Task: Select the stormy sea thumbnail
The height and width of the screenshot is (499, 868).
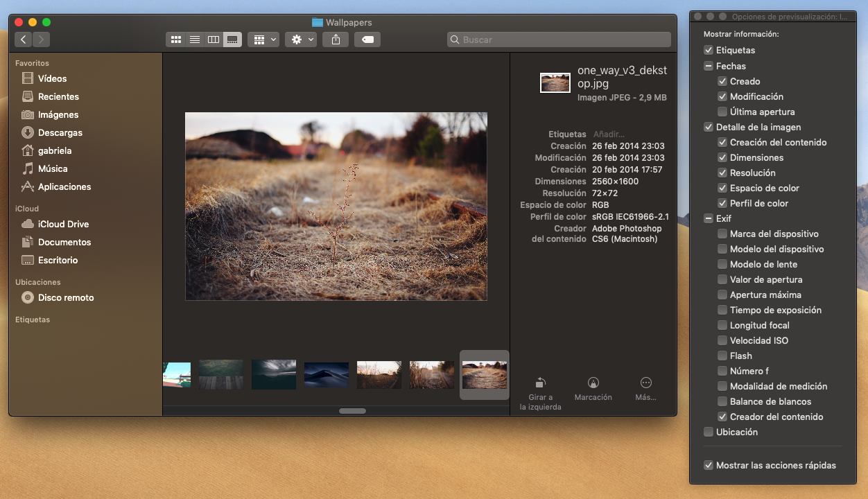Action: (x=274, y=374)
